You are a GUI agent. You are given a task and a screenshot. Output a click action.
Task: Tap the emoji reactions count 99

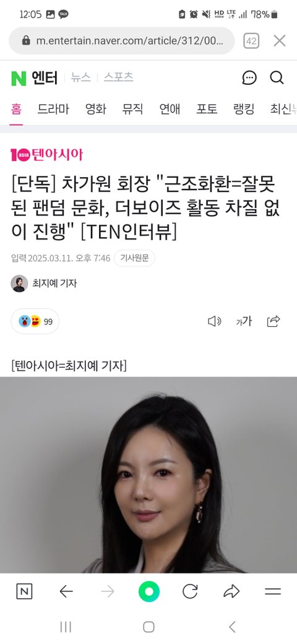[x=35, y=321]
